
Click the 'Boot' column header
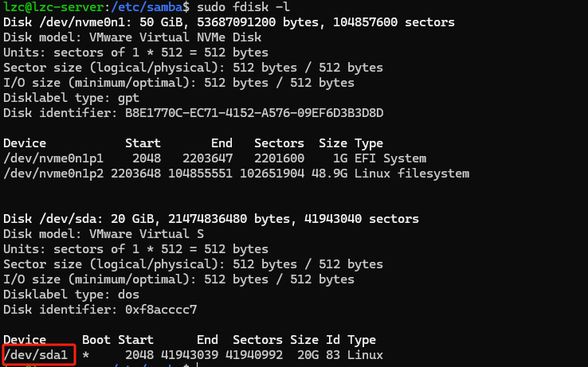(x=96, y=340)
